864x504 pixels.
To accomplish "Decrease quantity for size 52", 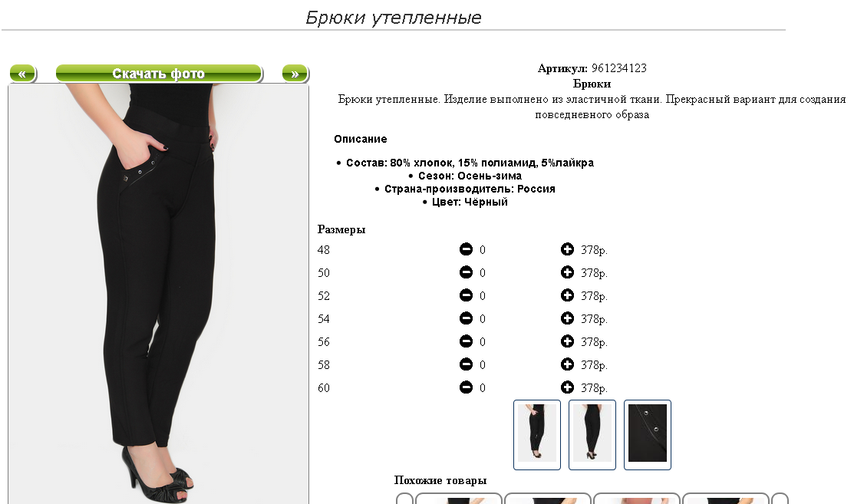I will tap(466, 295).
